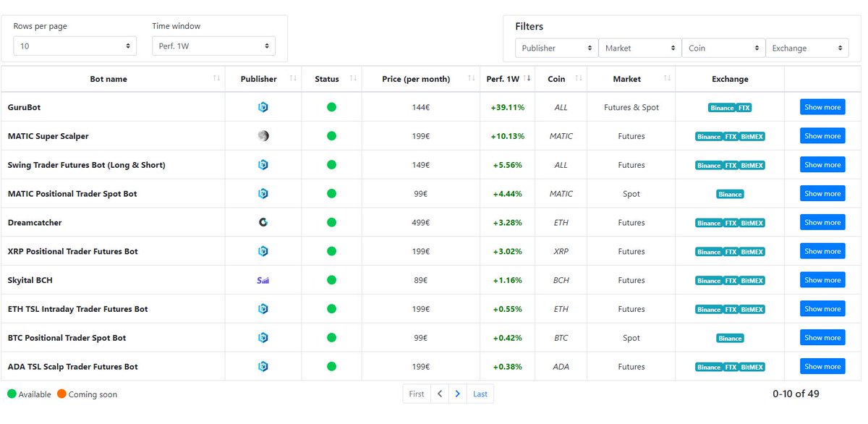This screenshot has width=868, height=424.
Task: Click Exchange column header
Action: point(730,79)
